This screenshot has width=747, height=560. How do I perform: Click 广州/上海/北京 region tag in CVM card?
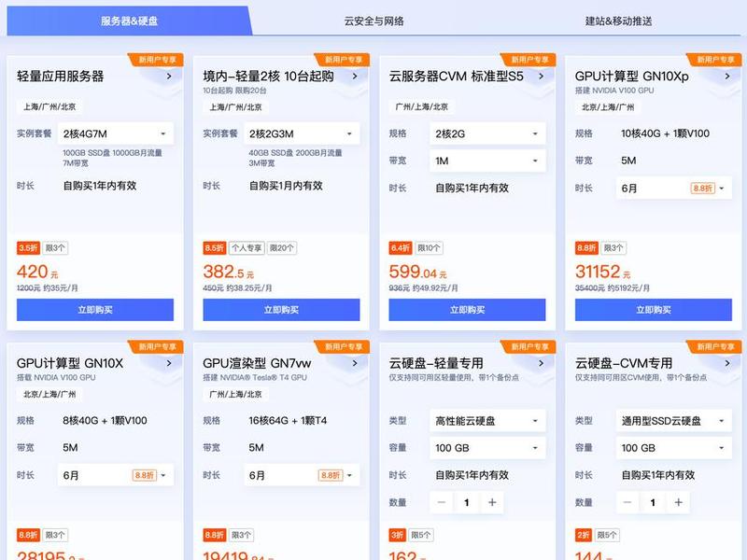tap(422, 106)
